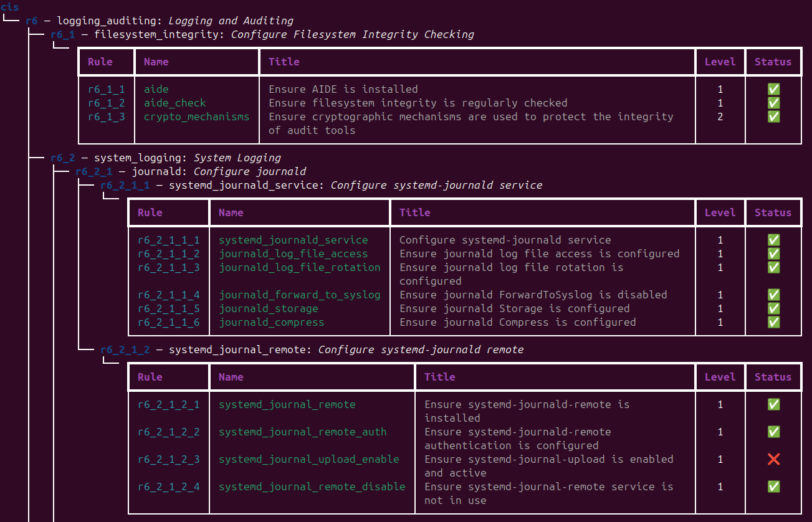
Task: Click the green check status for r6_1_1 aide
Action: pos(773,89)
